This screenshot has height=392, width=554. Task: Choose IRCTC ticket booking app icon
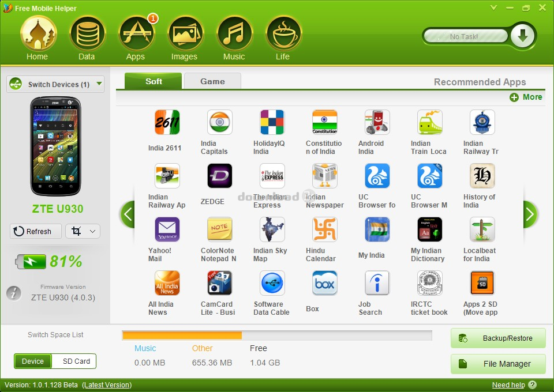(x=429, y=283)
